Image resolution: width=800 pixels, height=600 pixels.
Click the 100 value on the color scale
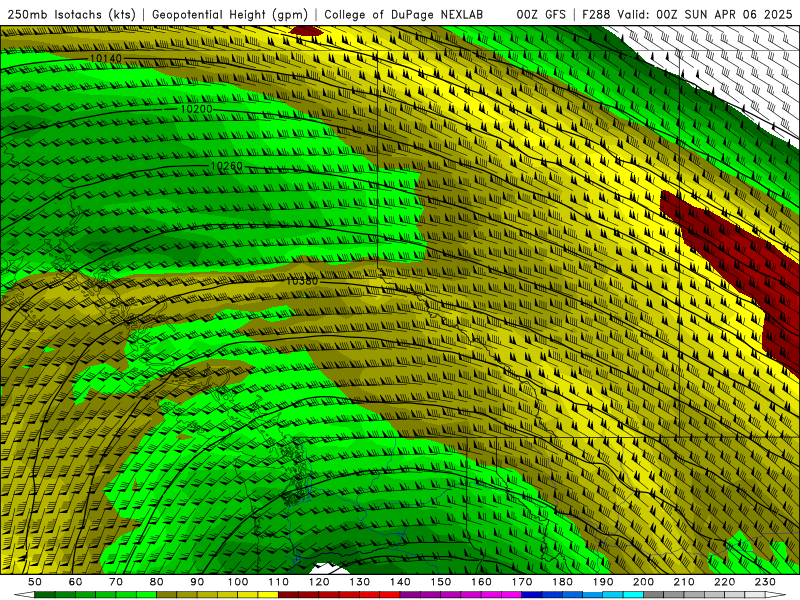(x=238, y=582)
